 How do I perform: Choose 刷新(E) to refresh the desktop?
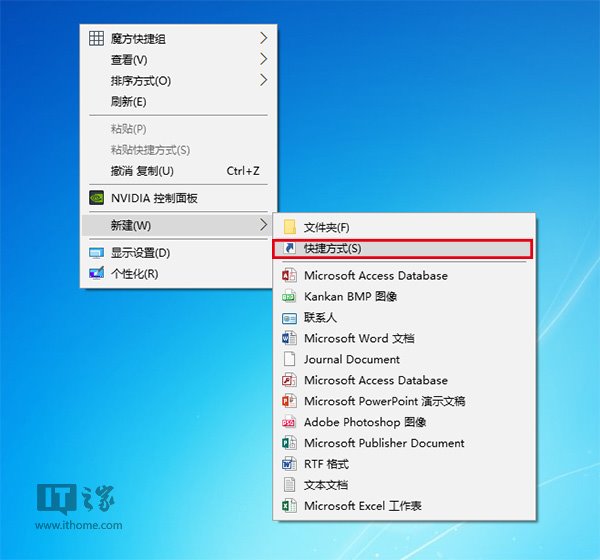click(x=178, y=101)
